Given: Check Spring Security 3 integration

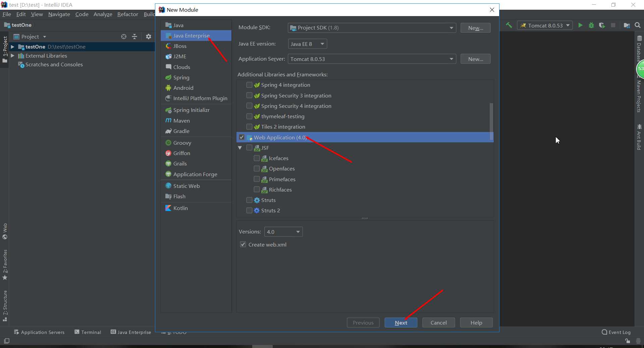Looking at the screenshot, I should 249,95.
